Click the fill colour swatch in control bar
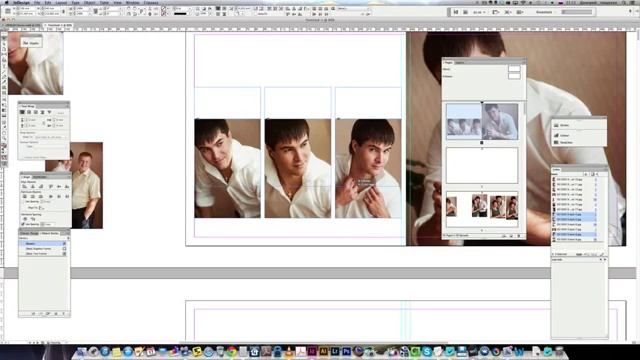Screen dimensions: 640x360 pos(164,9)
